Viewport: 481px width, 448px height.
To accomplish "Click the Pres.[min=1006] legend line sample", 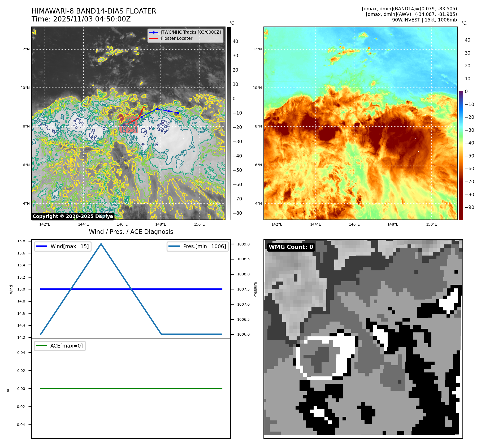I will pyautogui.click(x=174, y=246).
